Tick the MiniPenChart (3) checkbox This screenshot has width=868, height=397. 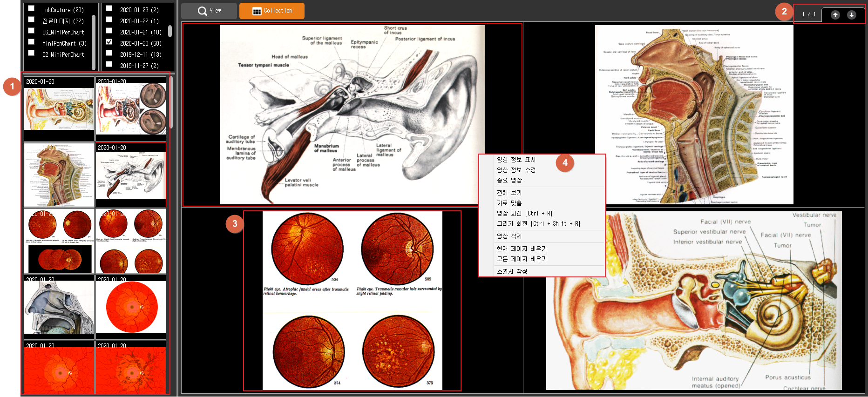click(31, 42)
